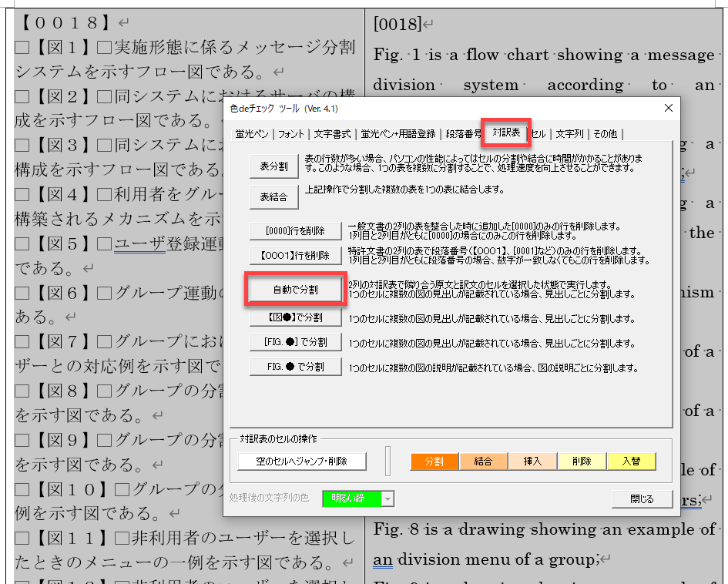Select the 文字列 tab
Viewport: 728px width, 584px height.
[x=569, y=134]
